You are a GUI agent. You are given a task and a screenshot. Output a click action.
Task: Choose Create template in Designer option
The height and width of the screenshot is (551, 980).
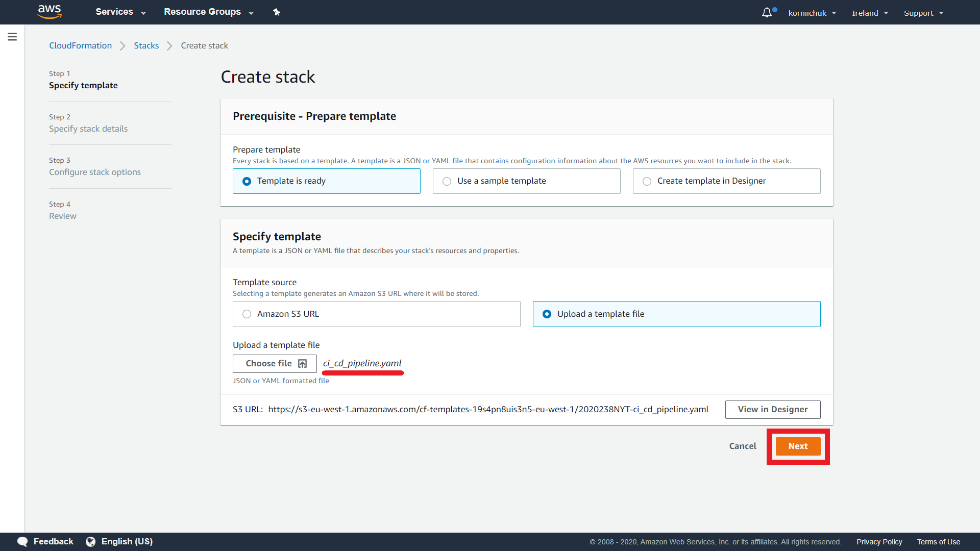(x=647, y=181)
